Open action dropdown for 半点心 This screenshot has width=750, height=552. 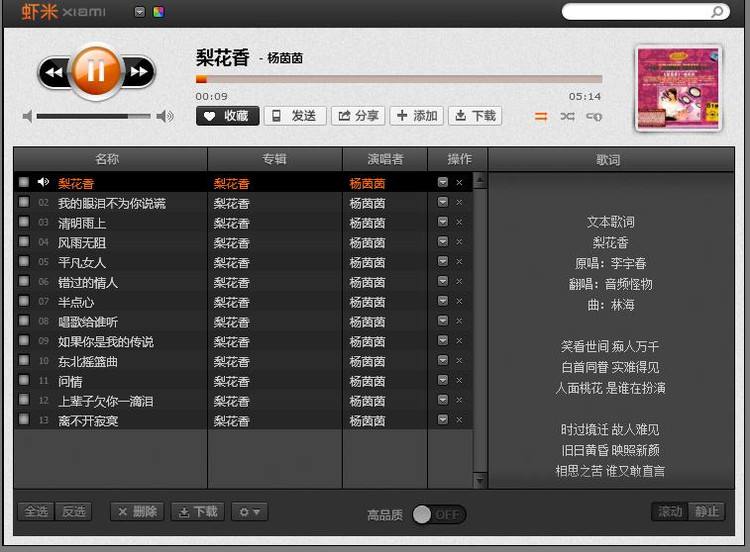(x=443, y=301)
